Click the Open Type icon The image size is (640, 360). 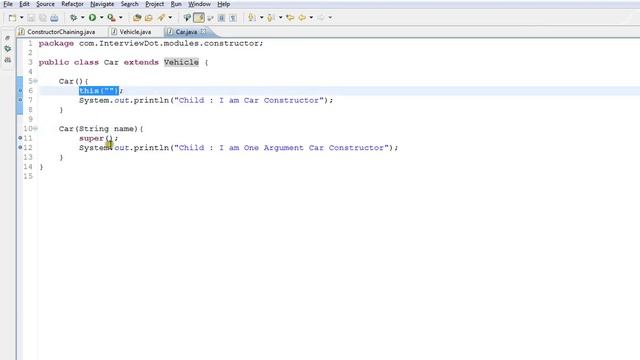pyautogui.click(x=149, y=18)
